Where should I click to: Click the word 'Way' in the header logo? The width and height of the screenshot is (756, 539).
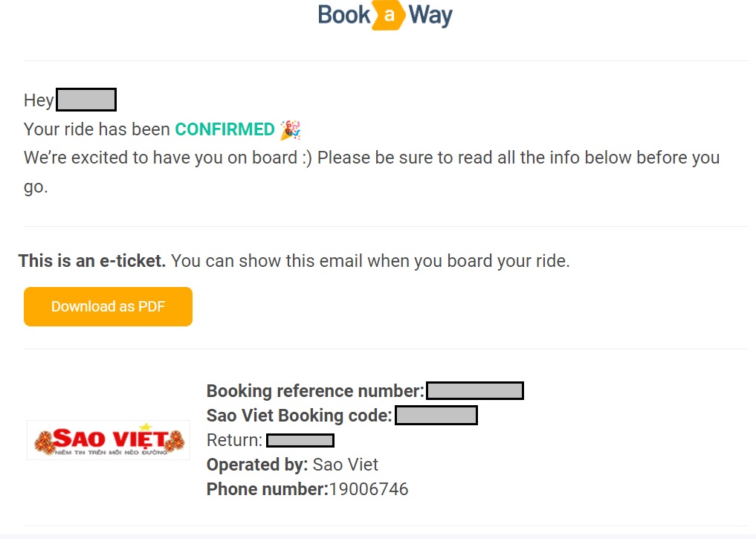click(x=430, y=16)
